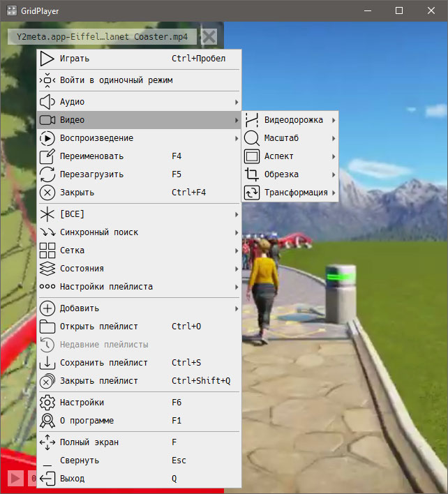This screenshot has height=494, width=448.
Task: Expand the Аудио submenu arrow
Action: (237, 102)
